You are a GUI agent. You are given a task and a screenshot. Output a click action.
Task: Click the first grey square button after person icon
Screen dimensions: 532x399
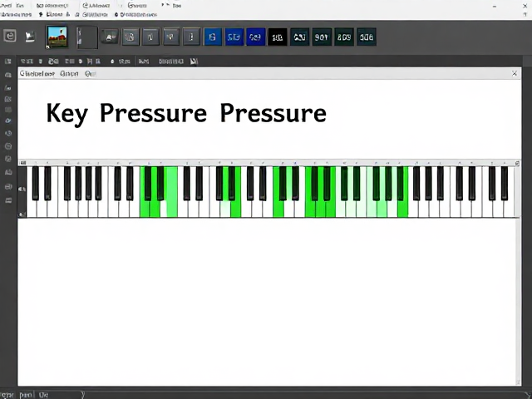[x=131, y=37]
